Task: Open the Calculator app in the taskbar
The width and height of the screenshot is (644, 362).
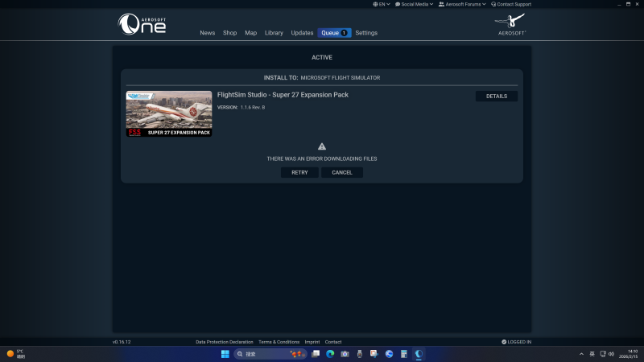Action: coord(403,354)
